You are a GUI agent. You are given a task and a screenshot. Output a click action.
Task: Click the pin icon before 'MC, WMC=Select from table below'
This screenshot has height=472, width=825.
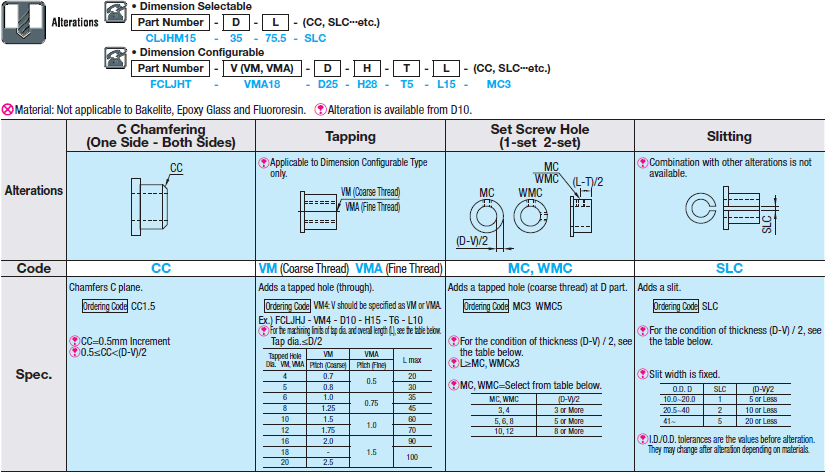tap(454, 385)
